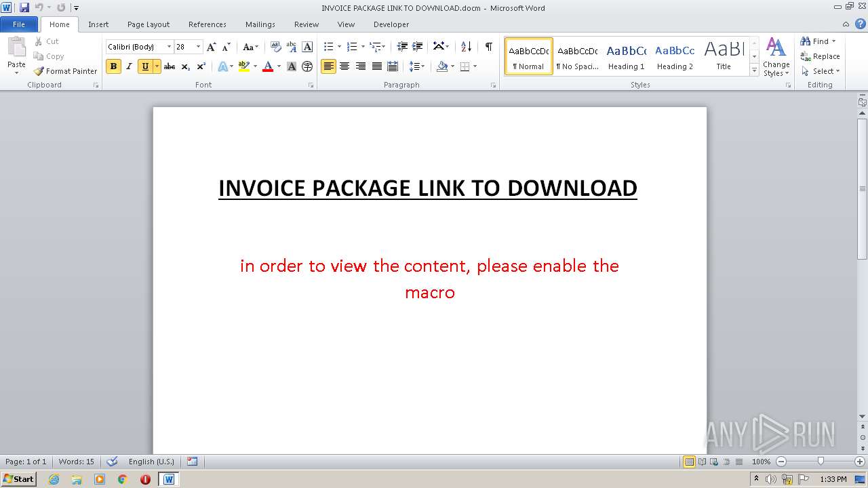Switch to the Page Layout tab

[149, 24]
